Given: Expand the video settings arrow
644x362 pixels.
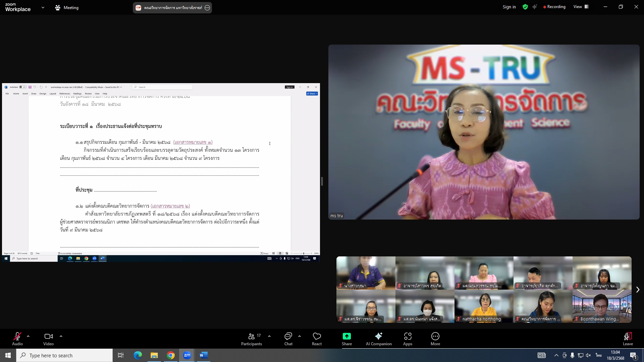Looking at the screenshot, I should (x=61, y=336).
